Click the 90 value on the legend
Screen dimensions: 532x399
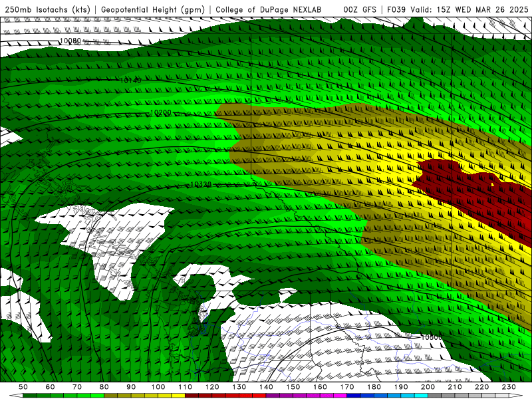coord(131,387)
